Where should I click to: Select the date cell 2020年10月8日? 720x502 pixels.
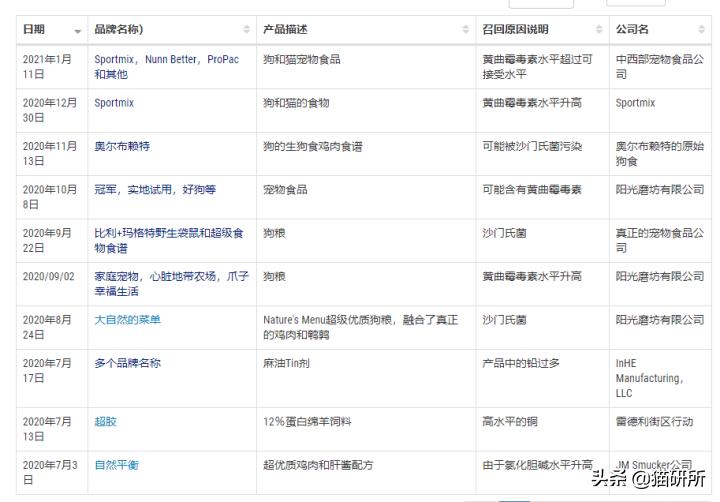(50, 197)
